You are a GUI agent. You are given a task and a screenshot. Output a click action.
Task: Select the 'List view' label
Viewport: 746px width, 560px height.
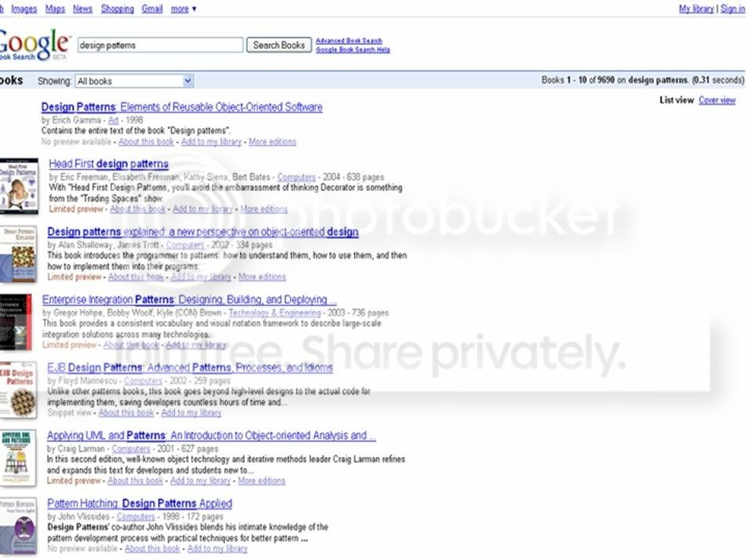coord(677,100)
